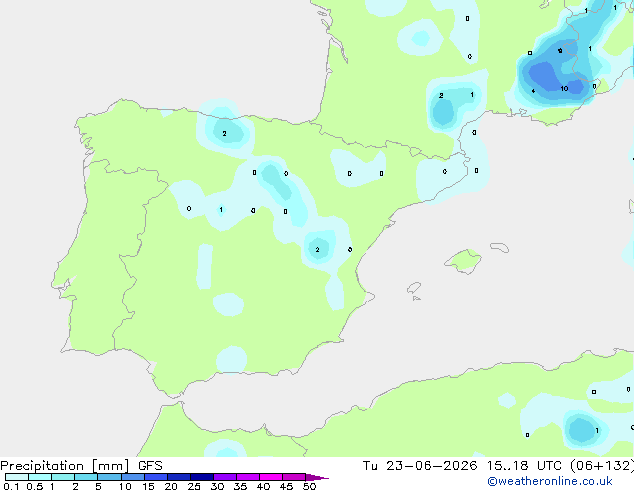Click the 40–45 mm magenta legend swatch
The image size is (634, 490).
coord(271,477)
